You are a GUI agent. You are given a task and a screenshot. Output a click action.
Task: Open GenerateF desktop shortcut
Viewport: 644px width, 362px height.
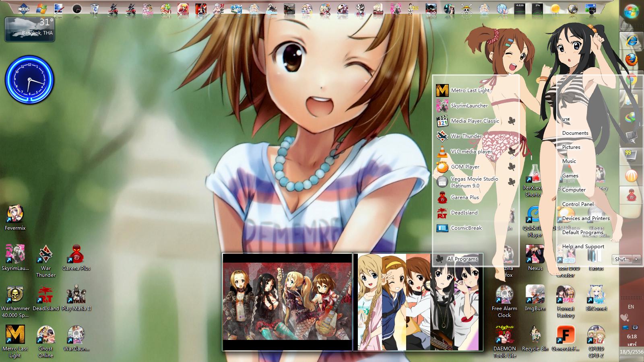[x=566, y=339]
